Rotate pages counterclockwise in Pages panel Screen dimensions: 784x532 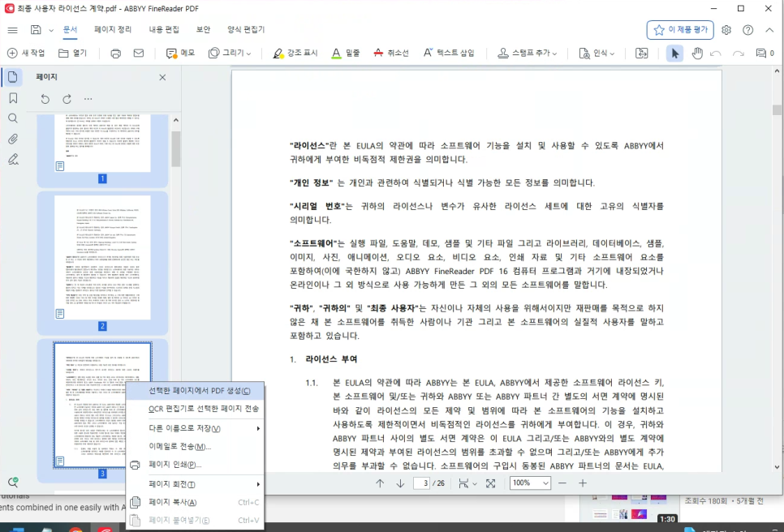[x=45, y=99]
